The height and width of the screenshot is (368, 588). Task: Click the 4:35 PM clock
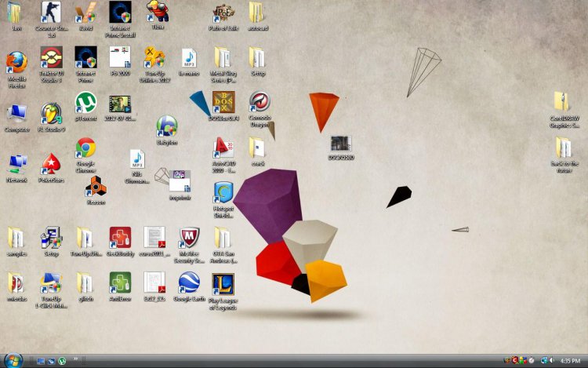pos(570,361)
